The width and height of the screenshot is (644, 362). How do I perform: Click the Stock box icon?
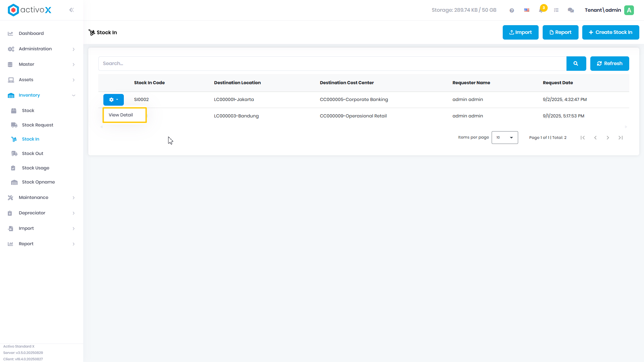(14, 111)
